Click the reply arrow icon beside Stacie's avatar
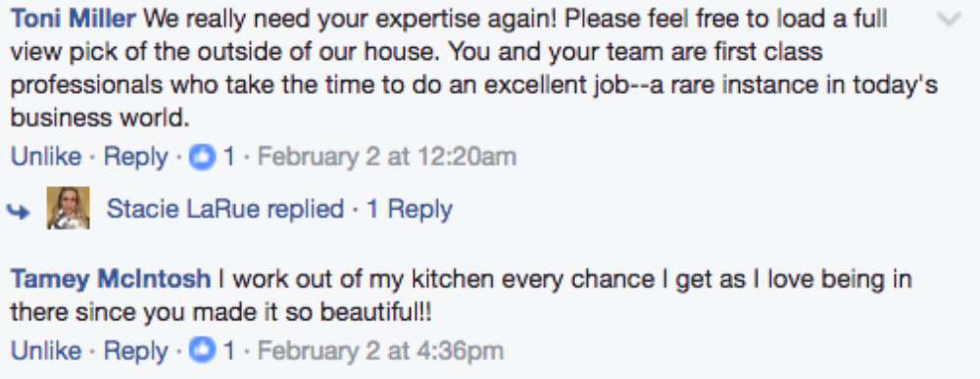980x379 pixels. [19, 212]
